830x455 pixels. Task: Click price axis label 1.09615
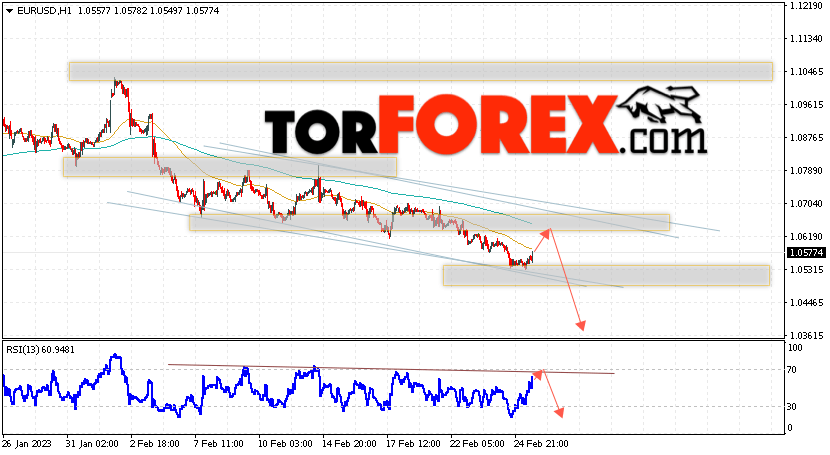coord(806,105)
